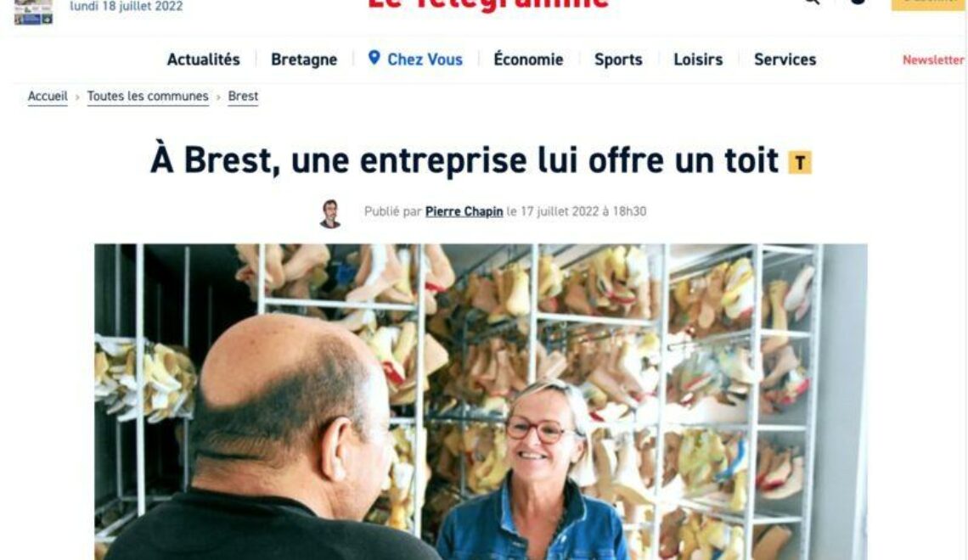Open the Bretagne section
The height and width of the screenshot is (560, 968).
[x=304, y=60]
